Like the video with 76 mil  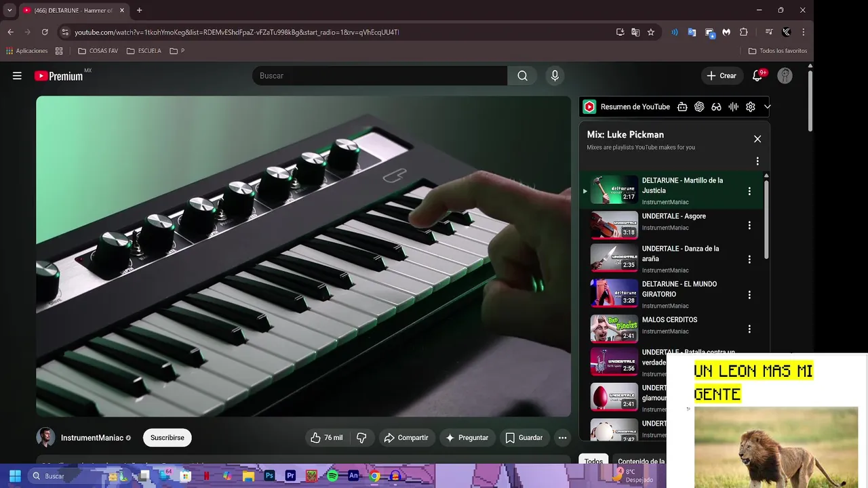(326, 438)
